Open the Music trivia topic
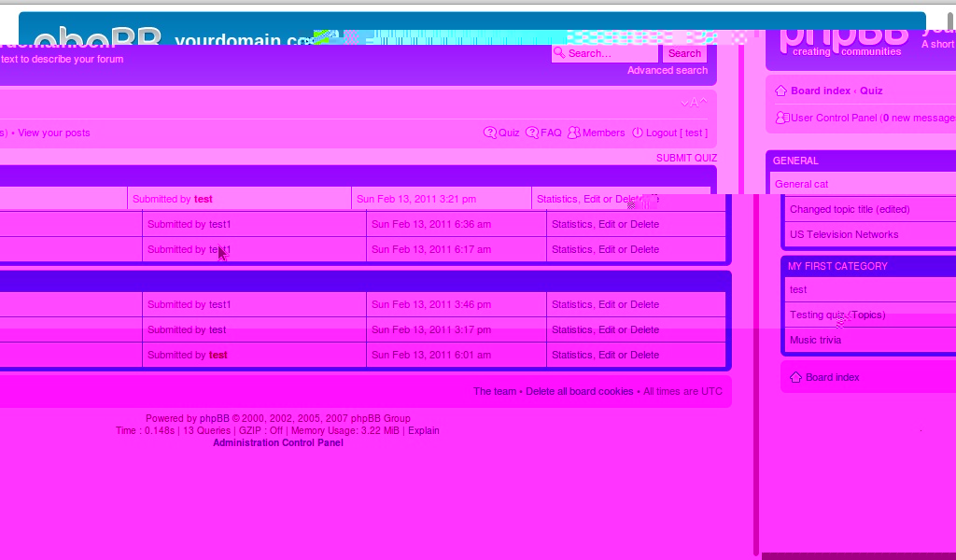Viewport: 956px width, 560px height. pos(815,340)
